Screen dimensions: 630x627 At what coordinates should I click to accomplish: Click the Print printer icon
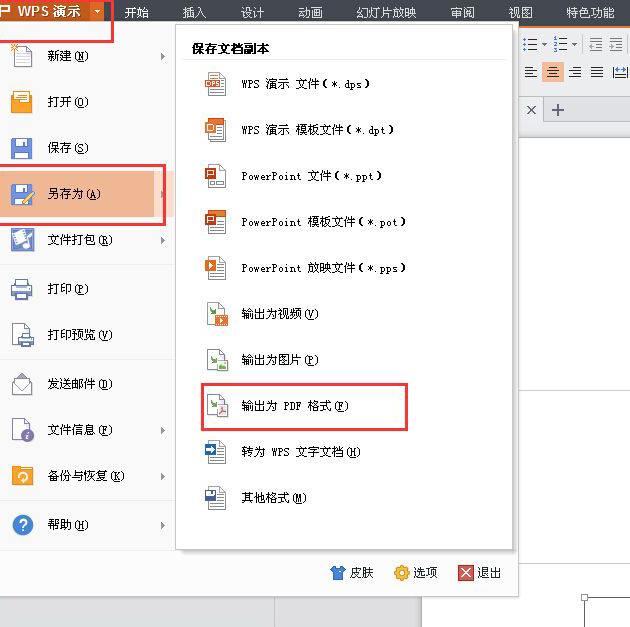tap(22, 289)
